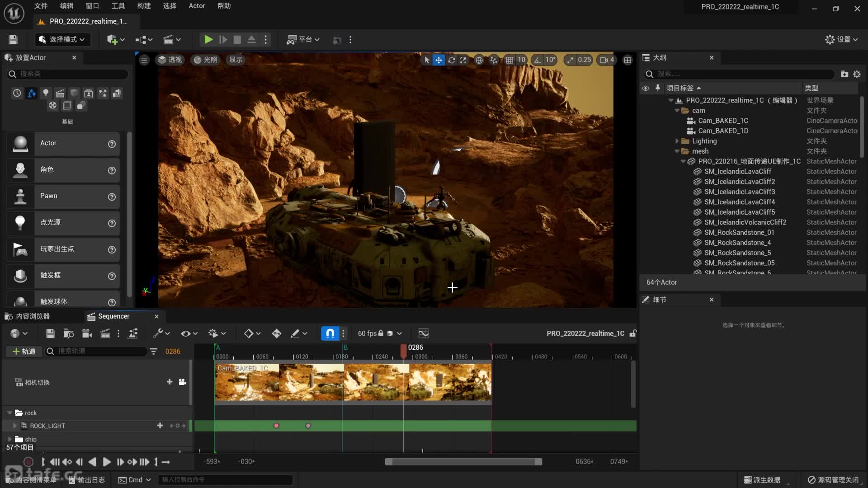
Task: Select Visual Effects category icon in Place Actors
Action: [x=103, y=93]
